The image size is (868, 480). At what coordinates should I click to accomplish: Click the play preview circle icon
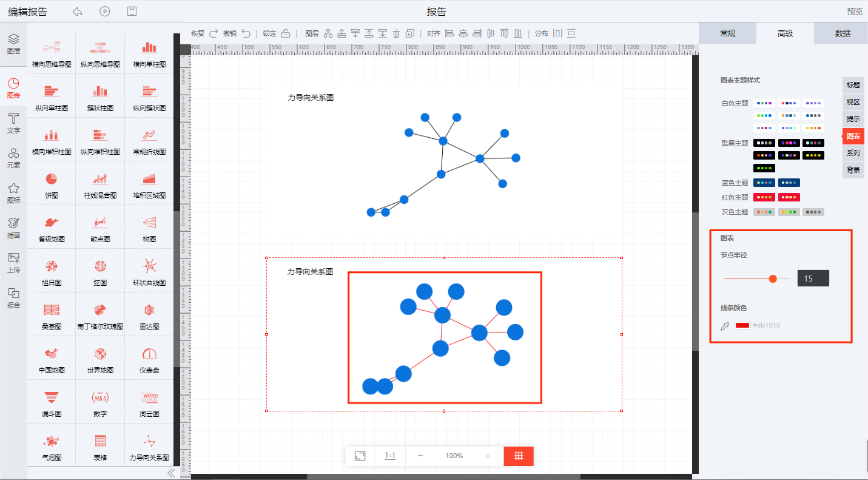pos(105,12)
